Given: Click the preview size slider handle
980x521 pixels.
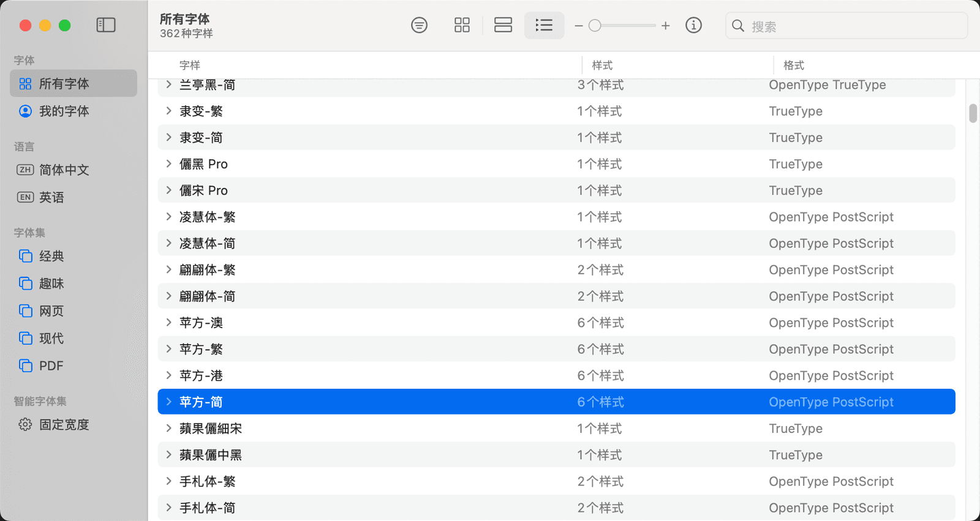Looking at the screenshot, I should point(595,26).
